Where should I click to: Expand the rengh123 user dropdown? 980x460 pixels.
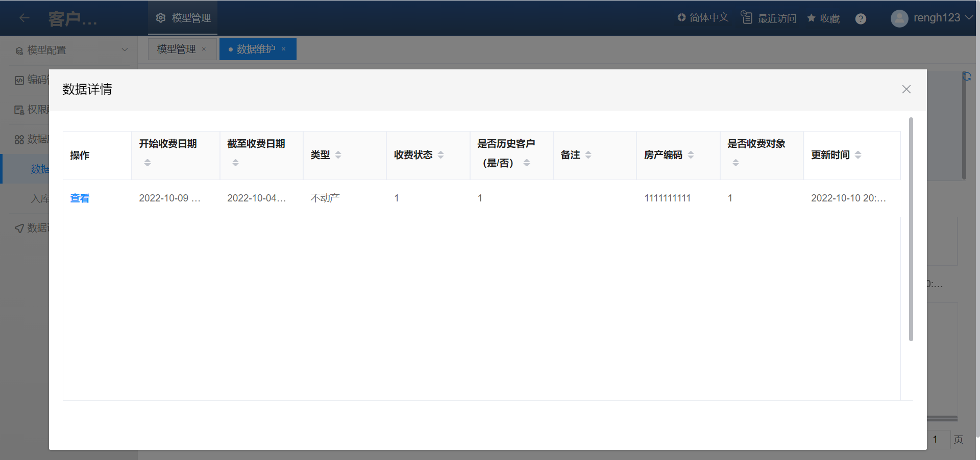[x=968, y=18]
